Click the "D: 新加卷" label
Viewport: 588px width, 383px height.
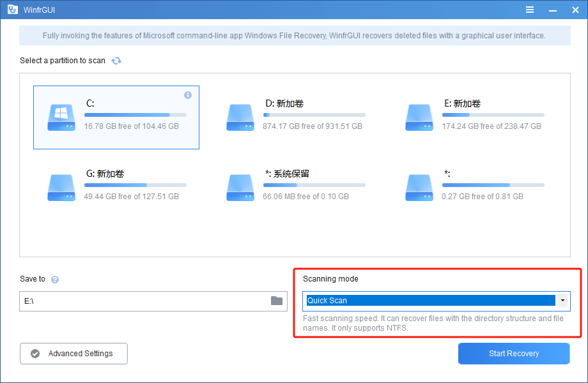click(x=284, y=103)
